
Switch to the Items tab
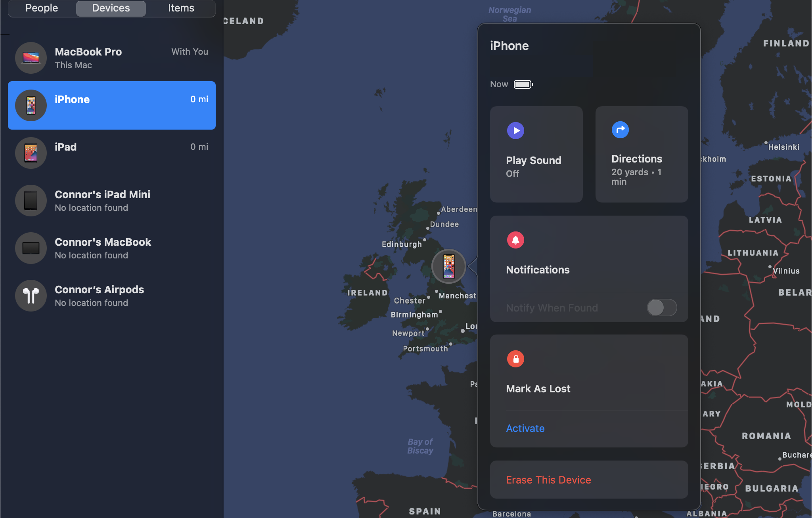pyautogui.click(x=180, y=8)
